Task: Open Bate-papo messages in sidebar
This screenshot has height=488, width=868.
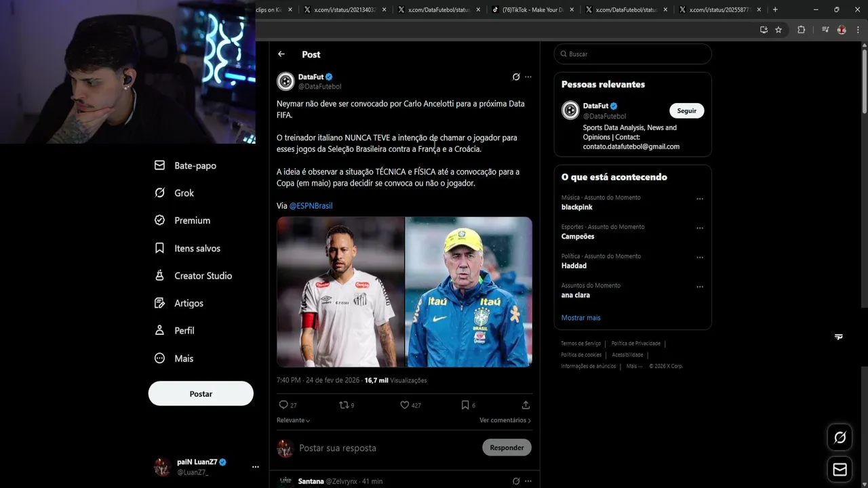Action: click(x=186, y=165)
